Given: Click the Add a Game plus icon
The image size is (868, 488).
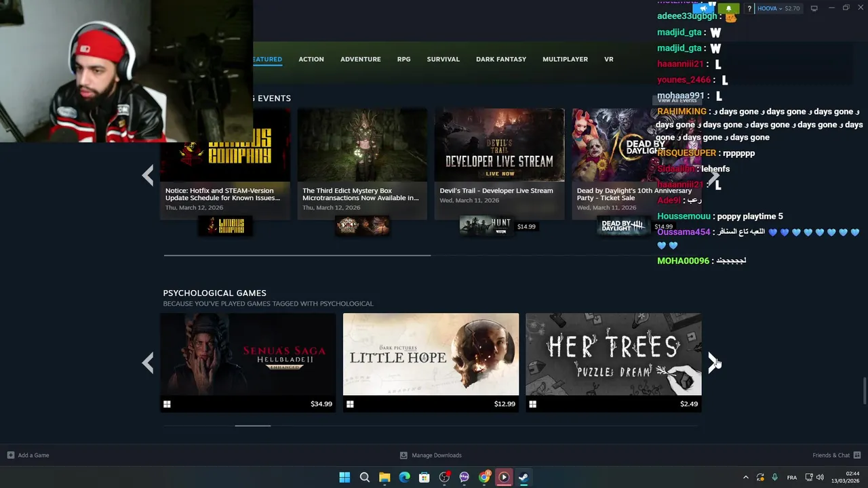Looking at the screenshot, I should click(10, 455).
